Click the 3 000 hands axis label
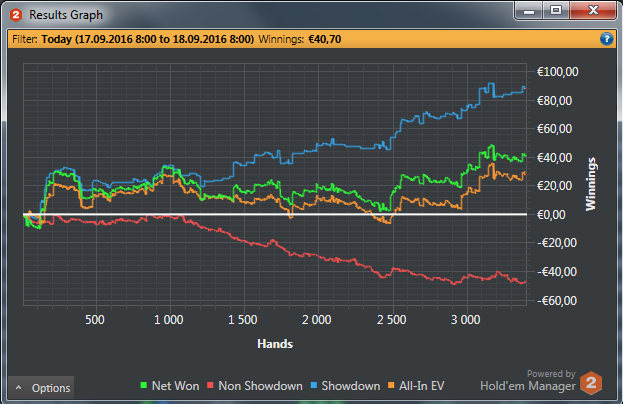623x404 pixels. pos(466,320)
